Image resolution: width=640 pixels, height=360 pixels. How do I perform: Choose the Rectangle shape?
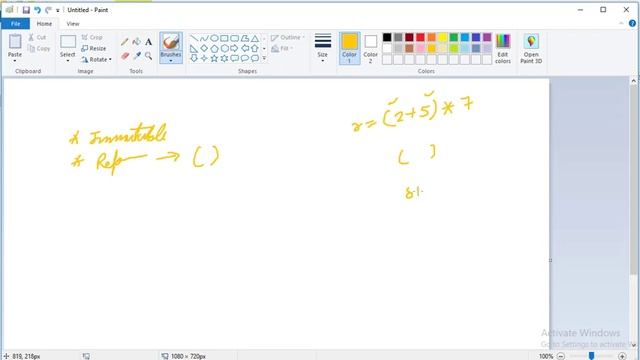pos(224,38)
